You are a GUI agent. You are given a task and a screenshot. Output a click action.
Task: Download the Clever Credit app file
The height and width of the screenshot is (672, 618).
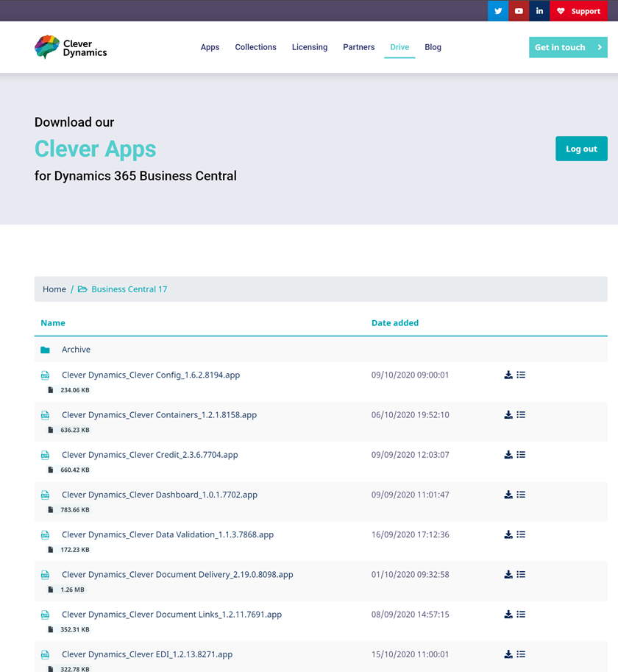pyautogui.click(x=508, y=455)
